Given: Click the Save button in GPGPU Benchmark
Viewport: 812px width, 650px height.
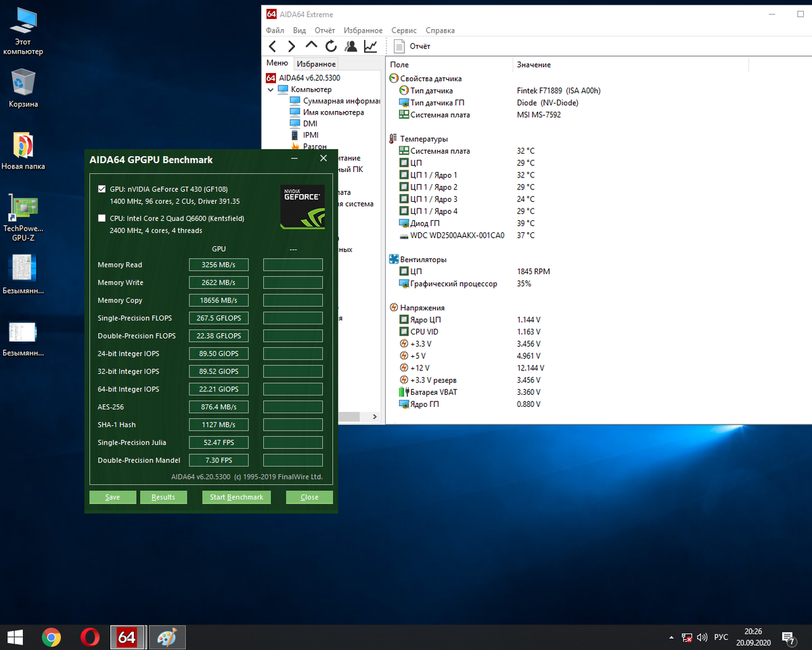Looking at the screenshot, I should coord(112,497).
